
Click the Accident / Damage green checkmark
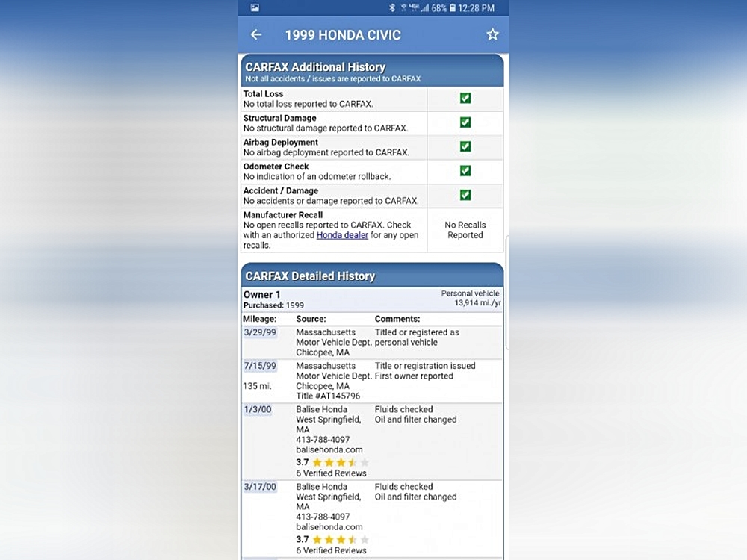[x=465, y=196]
